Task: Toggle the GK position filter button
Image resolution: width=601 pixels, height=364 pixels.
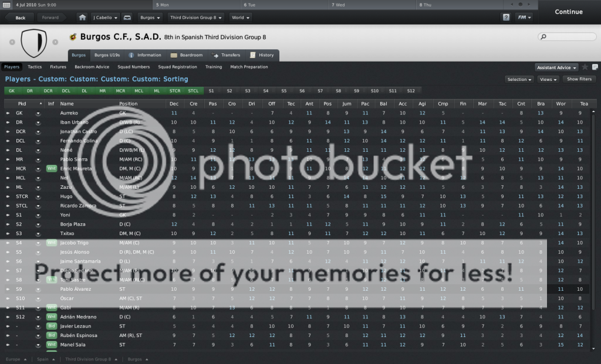Action: [11, 91]
